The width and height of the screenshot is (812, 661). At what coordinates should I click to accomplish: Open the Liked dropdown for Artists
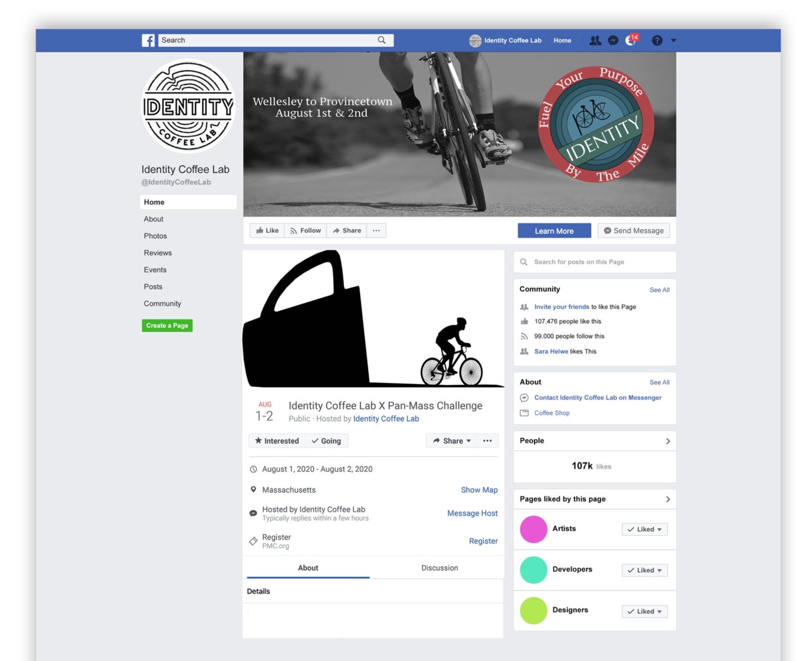[x=644, y=529]
